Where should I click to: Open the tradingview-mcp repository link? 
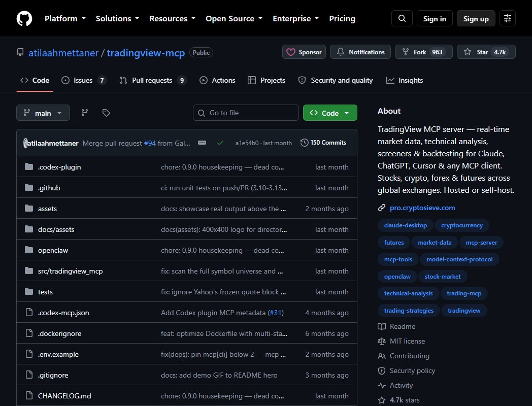click(146, 53)
